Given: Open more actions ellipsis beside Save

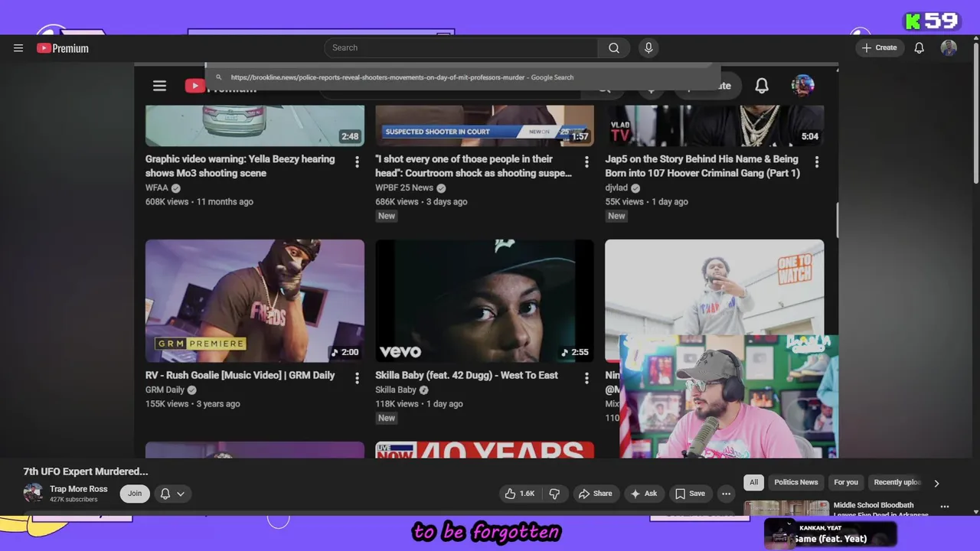Looking at the screenshot, I should (x=726, y=494).
